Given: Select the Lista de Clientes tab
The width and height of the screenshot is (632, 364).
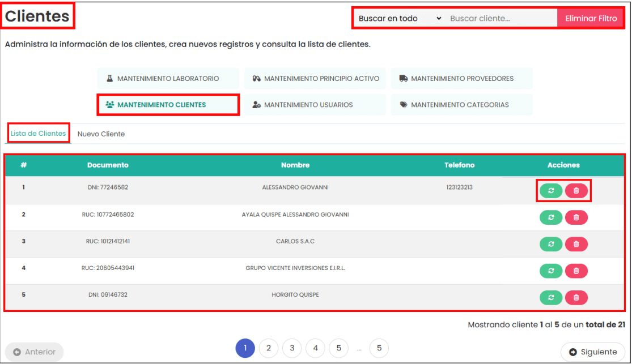Looking at the screenshot, I should pos(38,134).
